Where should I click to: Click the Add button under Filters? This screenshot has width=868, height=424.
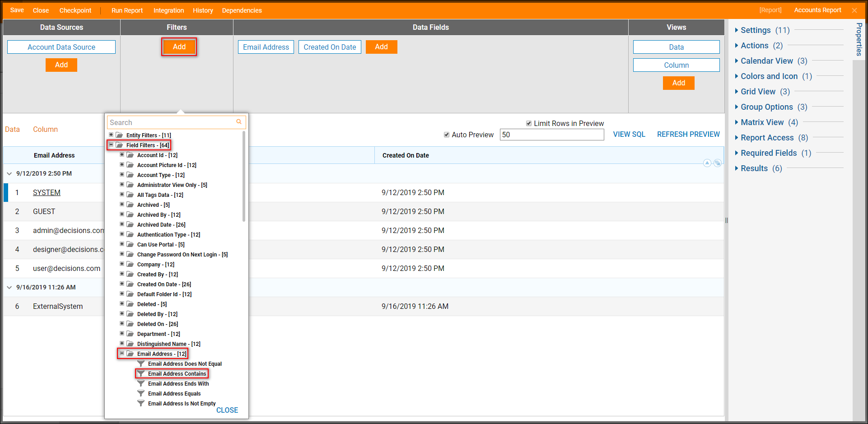(179, 47)
